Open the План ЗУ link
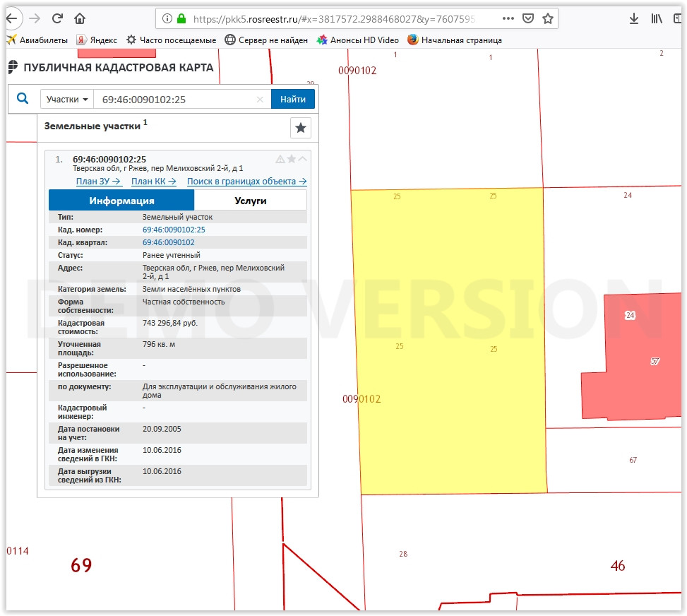 (98, 182)
